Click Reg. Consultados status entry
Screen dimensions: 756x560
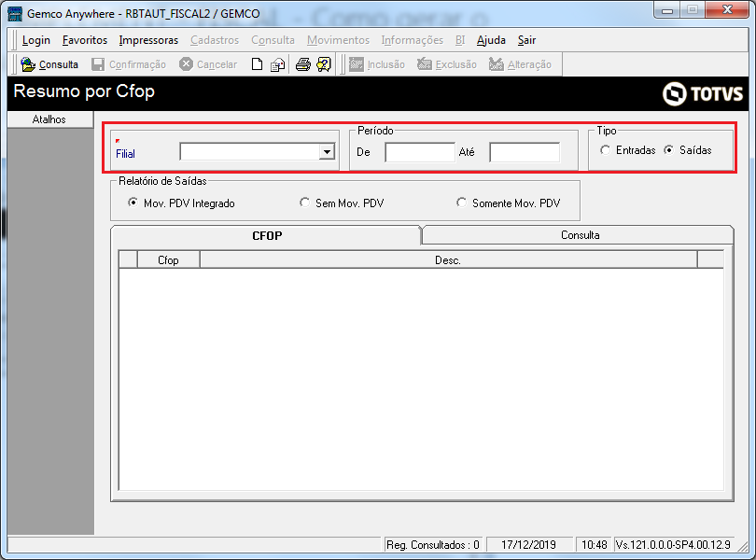coord(433,545)
